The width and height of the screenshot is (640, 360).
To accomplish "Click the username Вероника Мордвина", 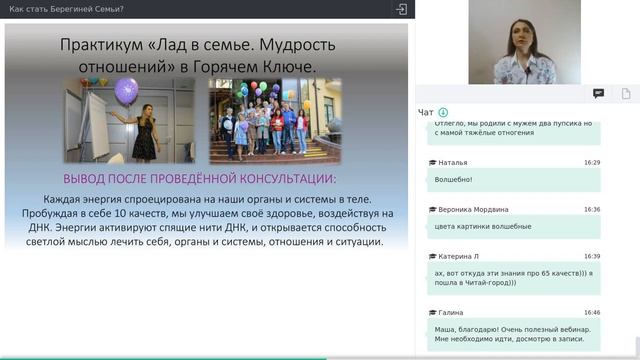I will [473, 209].
